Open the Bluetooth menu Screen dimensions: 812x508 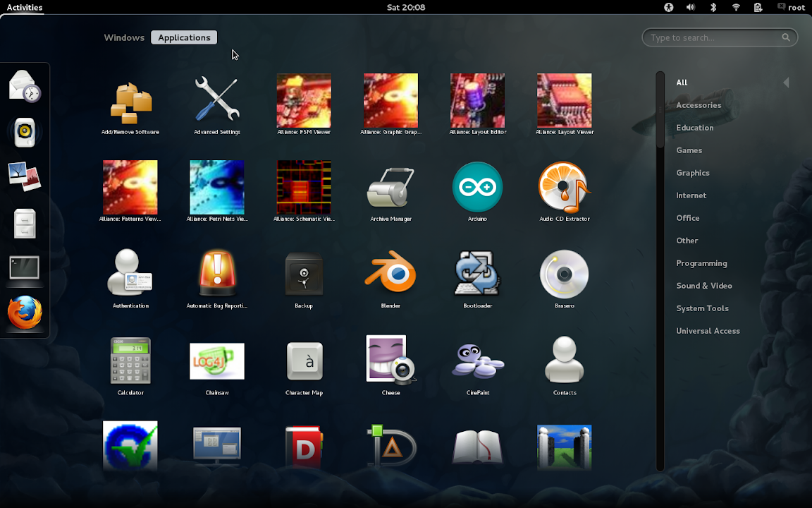[x=713, y=7]
